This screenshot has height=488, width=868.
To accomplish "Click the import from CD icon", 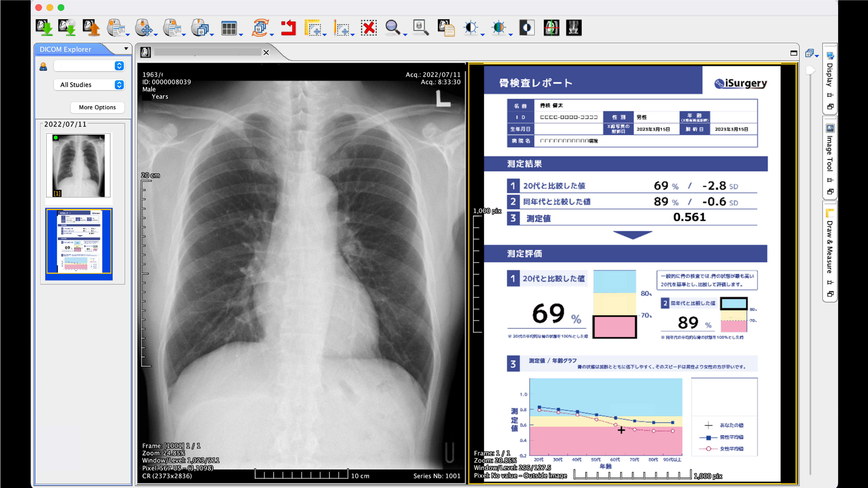I will [x=67, y=28].
